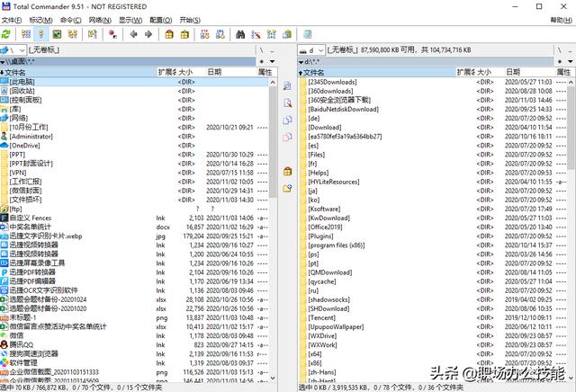This screenshot has width=576, height=392.
Task: Click left panel scrollbar down arrow
Action: [273, 378]
